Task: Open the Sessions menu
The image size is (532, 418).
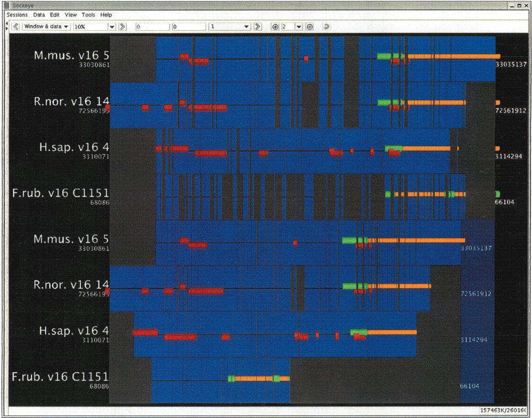Action: click(17, 15)
